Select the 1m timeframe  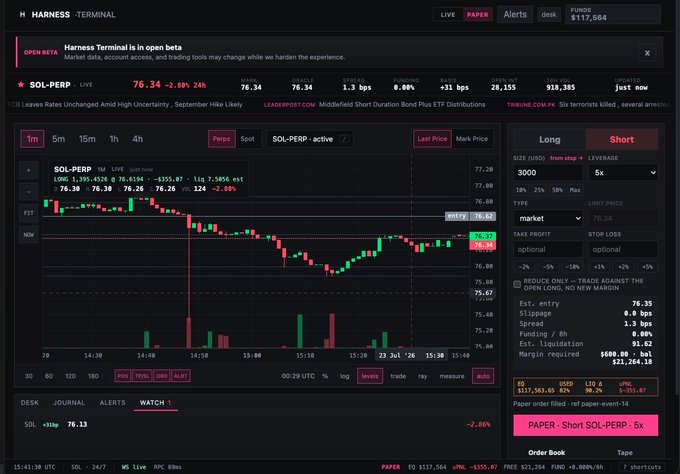[x=33, y=139]
